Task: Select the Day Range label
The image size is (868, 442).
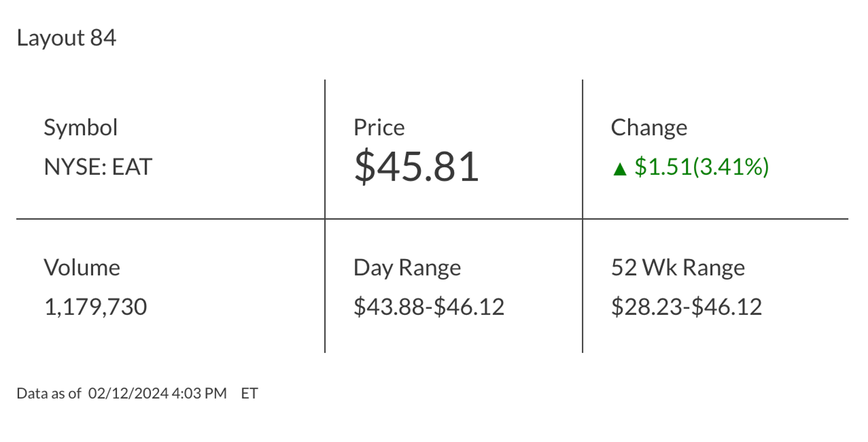Action: click(x=407, y=267)
